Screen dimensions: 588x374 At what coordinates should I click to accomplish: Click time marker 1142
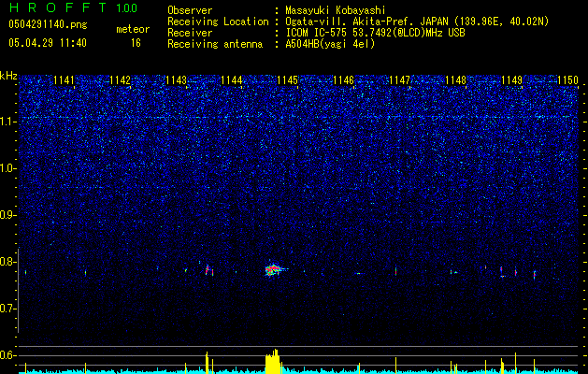pos(120,80)
